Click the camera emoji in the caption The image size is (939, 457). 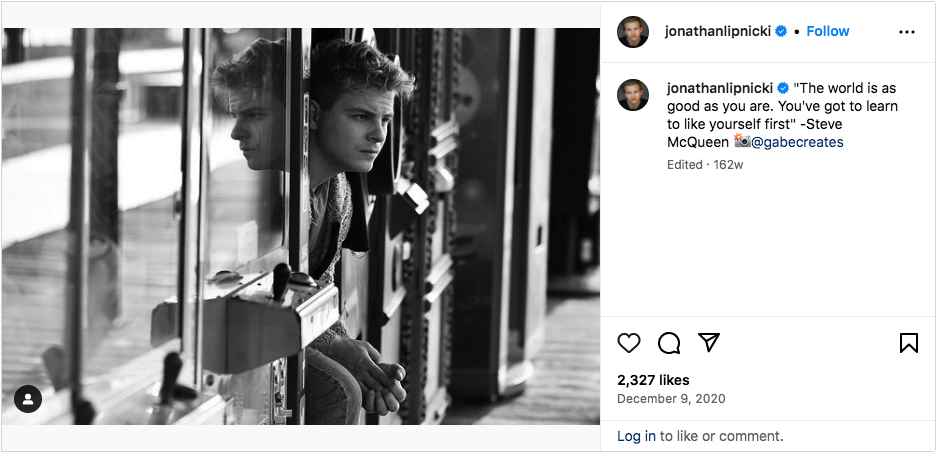741,142
